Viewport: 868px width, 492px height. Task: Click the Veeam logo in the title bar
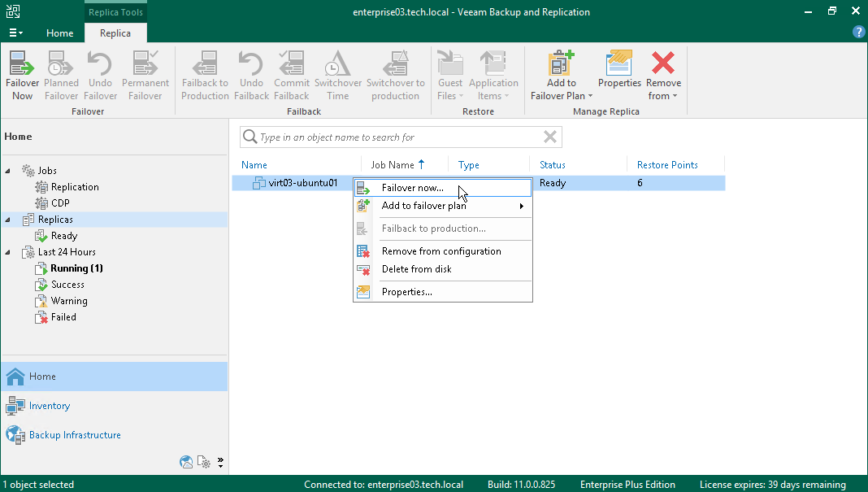(x=13, y=11)
